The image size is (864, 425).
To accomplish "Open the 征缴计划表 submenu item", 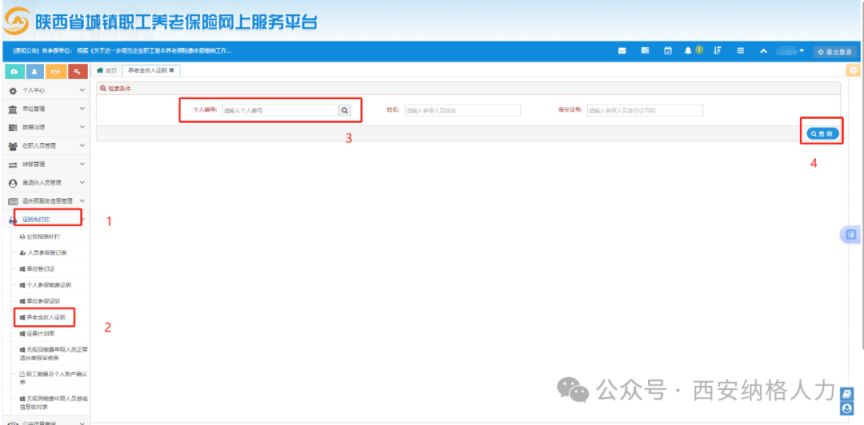I will [39, 333].
